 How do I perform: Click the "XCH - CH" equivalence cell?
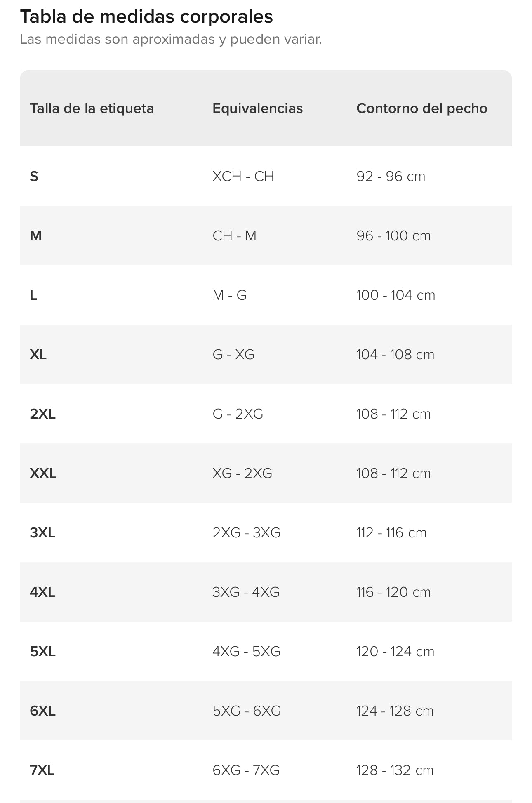(243, 177)
